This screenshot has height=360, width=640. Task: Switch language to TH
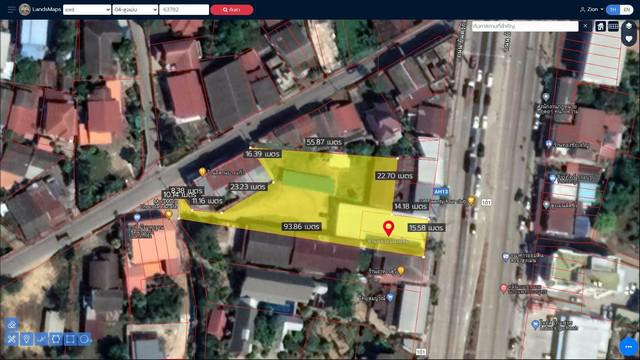[x=613, y=9]
